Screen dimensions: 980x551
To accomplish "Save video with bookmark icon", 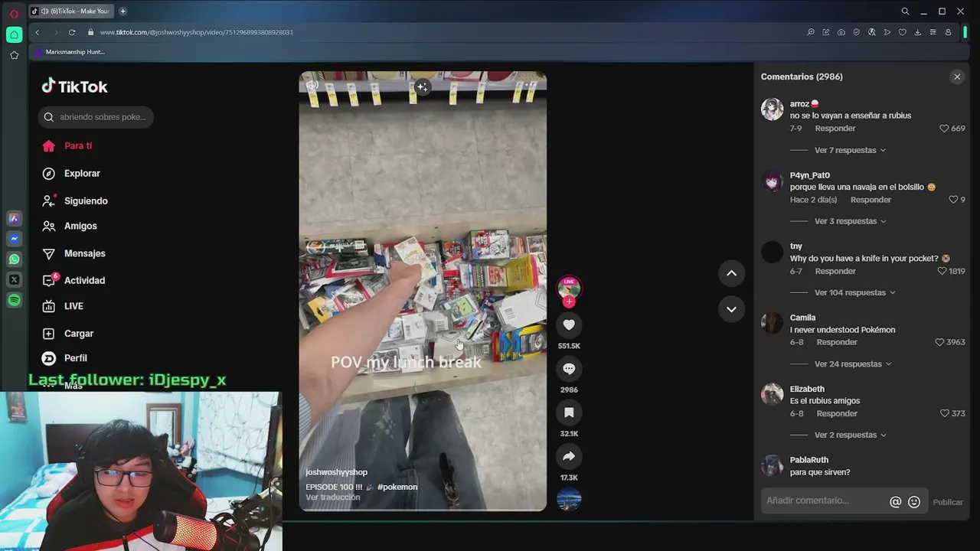I will pos(569,412).
